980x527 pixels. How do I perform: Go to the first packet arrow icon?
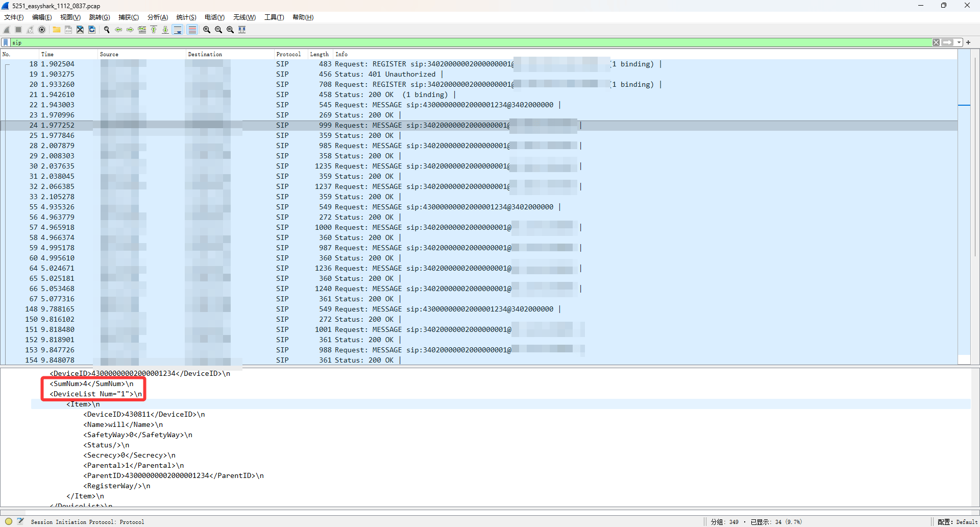(154, 30)
